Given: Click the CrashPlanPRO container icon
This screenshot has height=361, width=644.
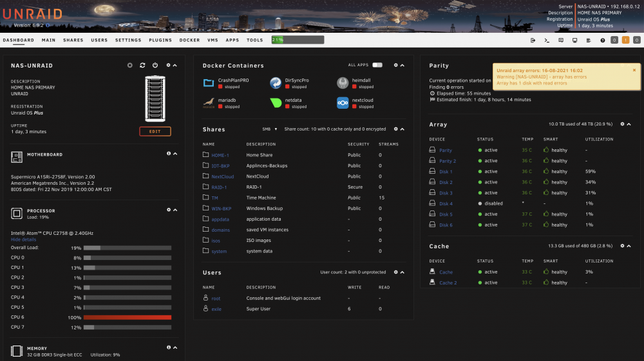Looking at the screenshot, I should 209,83.
